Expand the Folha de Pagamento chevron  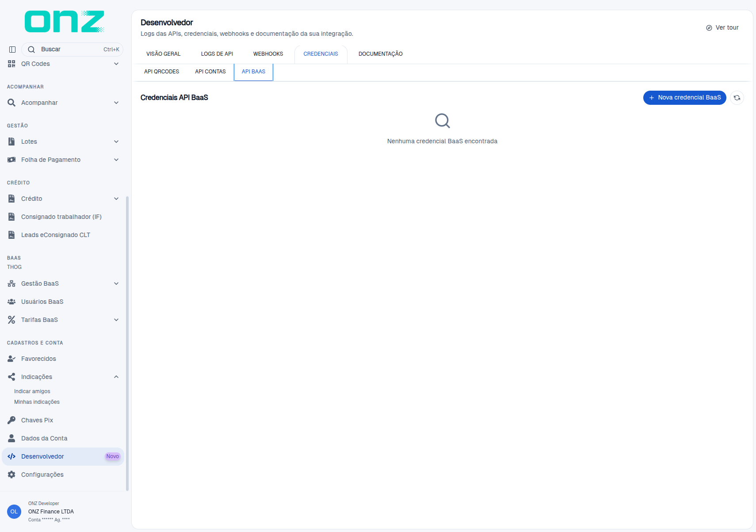coord(116,160)
